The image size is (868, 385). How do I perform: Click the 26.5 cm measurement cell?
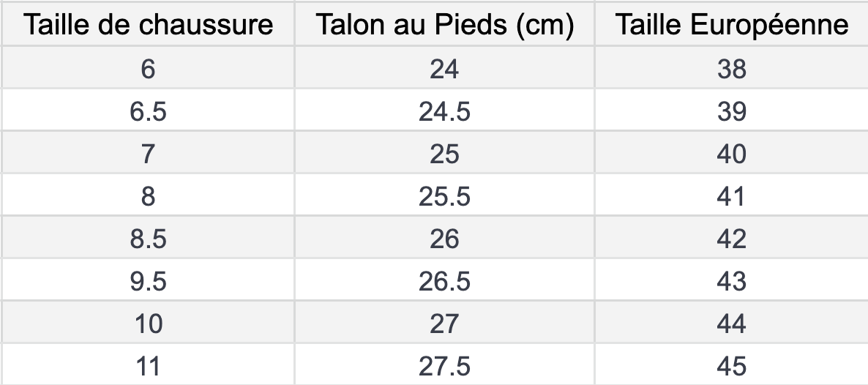click(x=444, y=280)
